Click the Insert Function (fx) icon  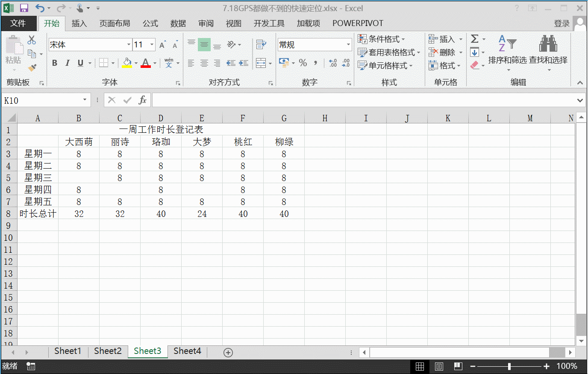coord(143,99)
